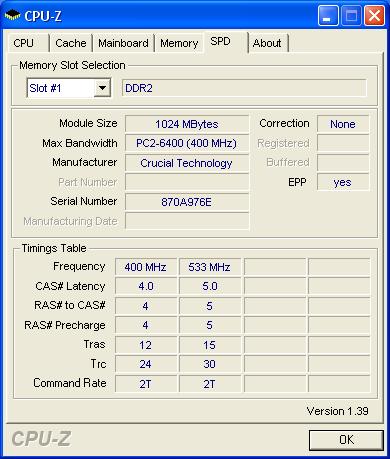Click the PC2-6400 (400 MHz) bandwidth value
This screenshot has height=459, width=390.
[x=187, y=143]
